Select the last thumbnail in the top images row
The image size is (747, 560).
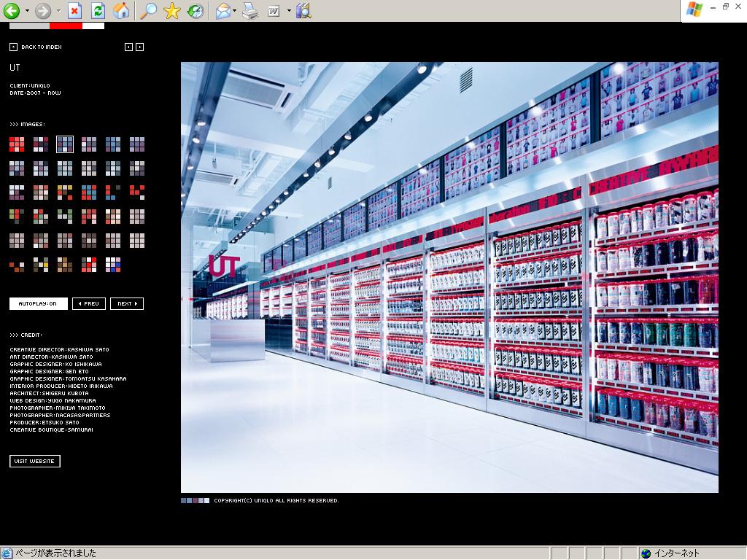(137, 144)
